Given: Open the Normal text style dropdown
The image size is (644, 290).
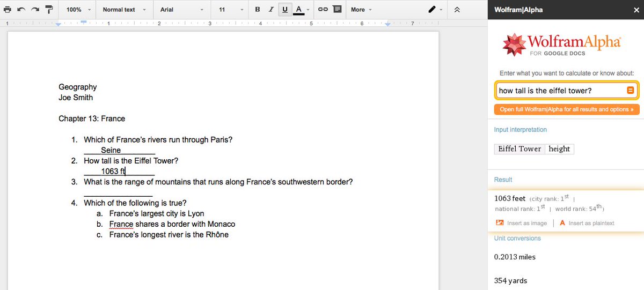Looking at the screenshot, I should (124, 10).
